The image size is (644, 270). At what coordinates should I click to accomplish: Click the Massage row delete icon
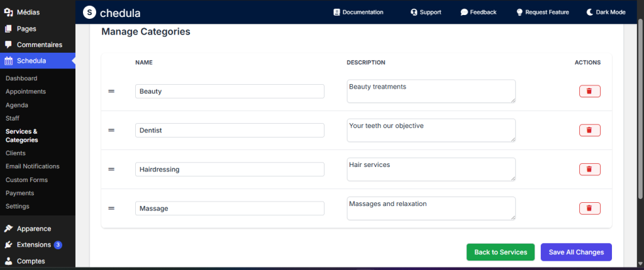[589, 208]
